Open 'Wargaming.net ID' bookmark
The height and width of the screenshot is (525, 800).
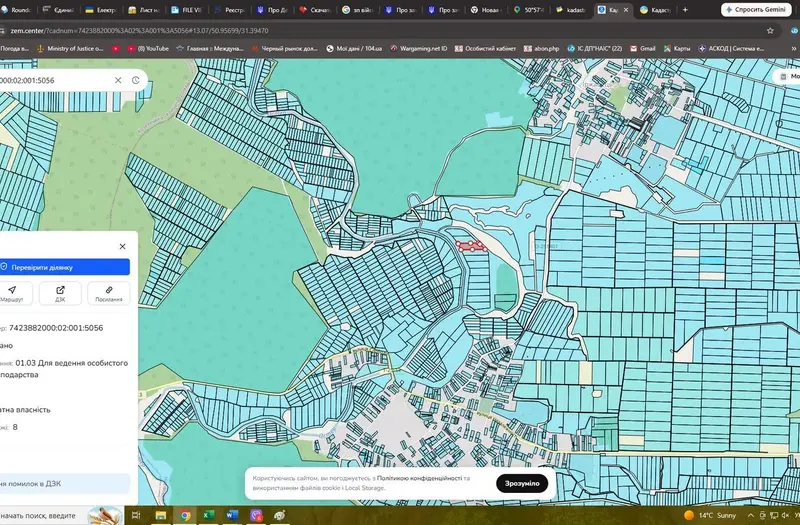pos(418,48)
